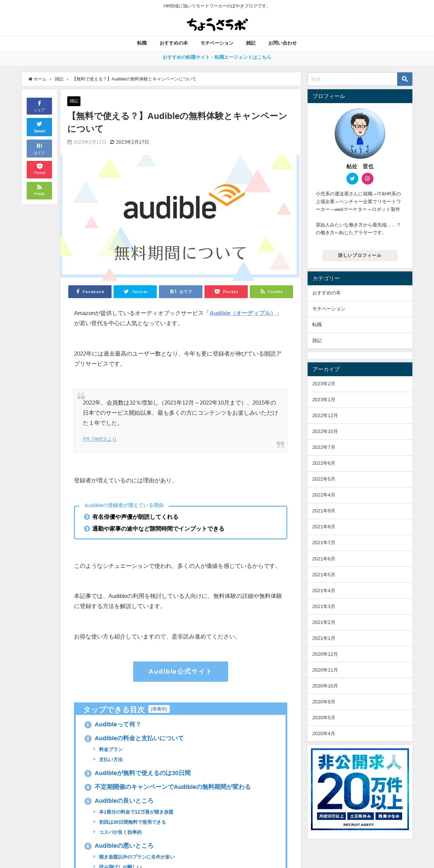Click the はてブ sidebar bookmark button
This screenshot has height=868, width=434.
coord(39,148)
